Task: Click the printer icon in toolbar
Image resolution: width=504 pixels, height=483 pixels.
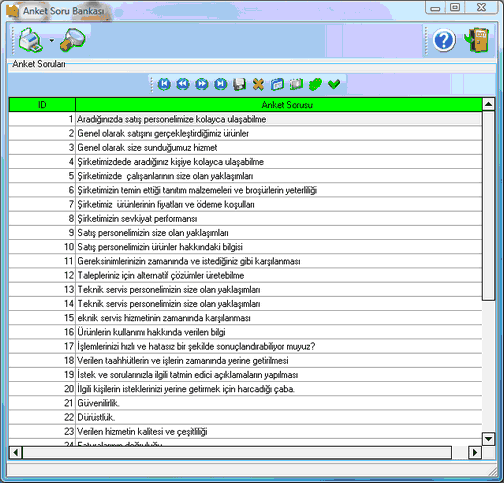Action: [x=31, y=40]
